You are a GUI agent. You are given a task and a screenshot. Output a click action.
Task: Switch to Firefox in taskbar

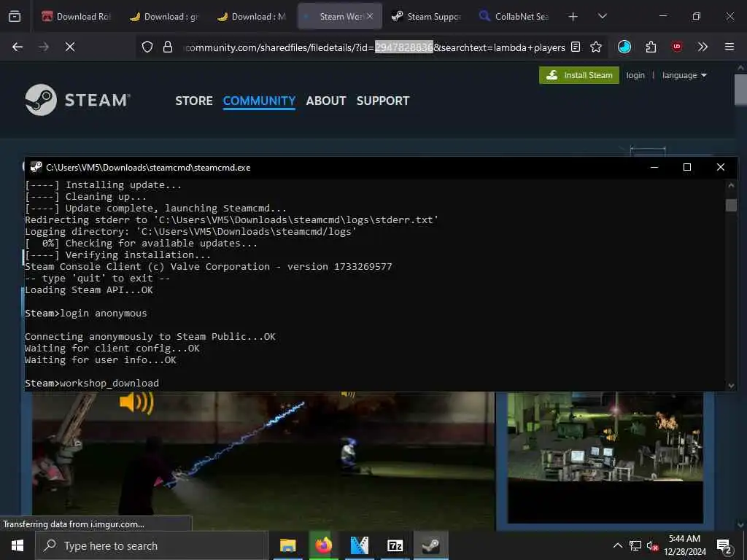(x=323, y=545)
